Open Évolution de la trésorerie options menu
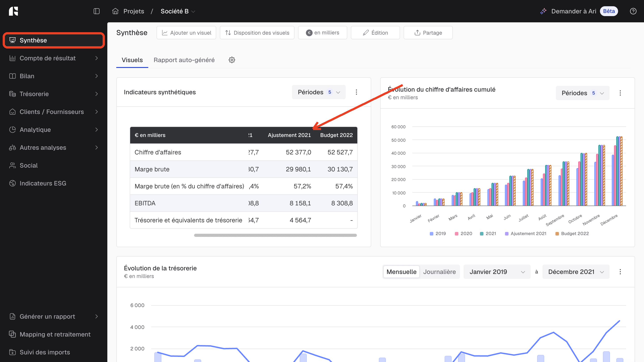The width and height of the screenshot is (644, 362). tap(620, 272)
